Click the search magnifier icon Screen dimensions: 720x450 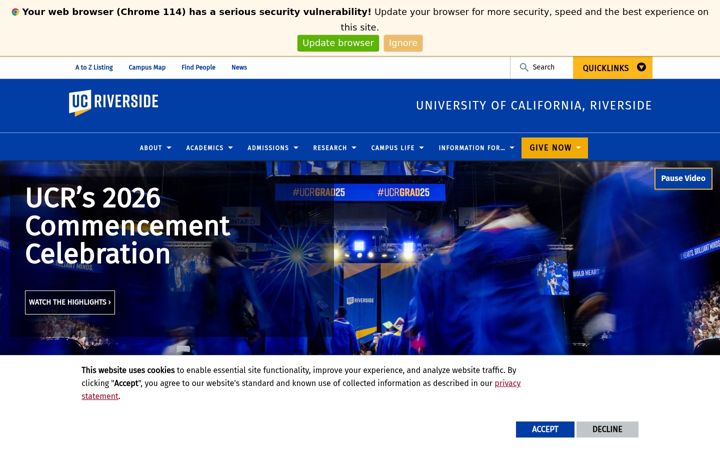(523, 68)
